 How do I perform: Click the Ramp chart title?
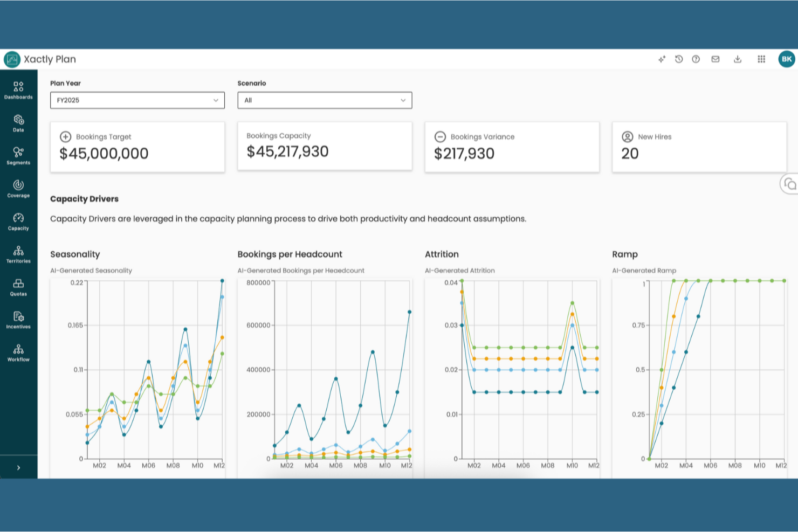point(625,254)
